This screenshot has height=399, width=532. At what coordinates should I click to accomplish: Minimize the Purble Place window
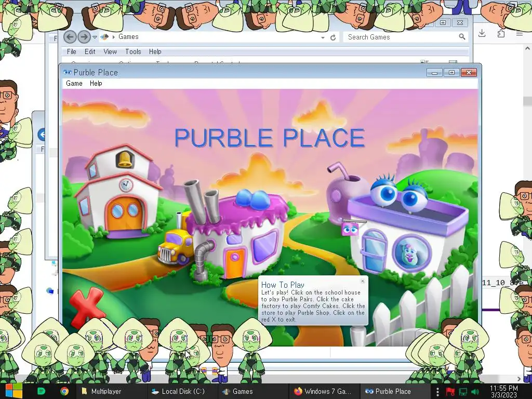pos(434,73)
